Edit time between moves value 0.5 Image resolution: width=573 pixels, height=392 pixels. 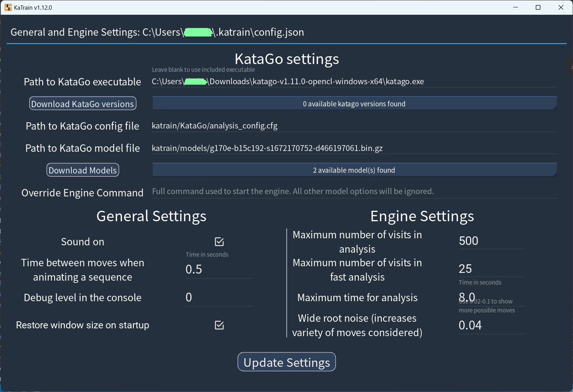click(x=219, y=269)
